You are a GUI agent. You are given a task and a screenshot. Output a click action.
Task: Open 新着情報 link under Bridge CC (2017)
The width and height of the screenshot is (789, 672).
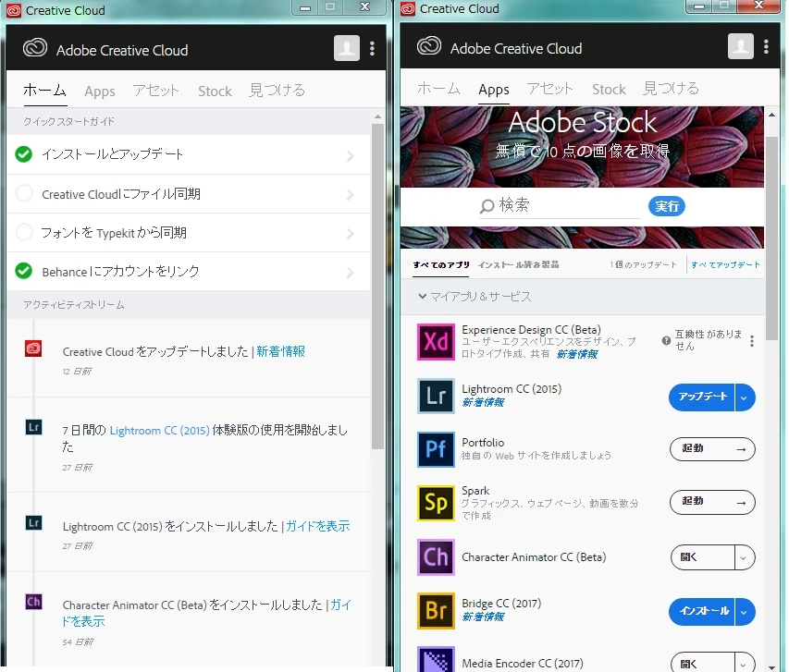click(x=483, y=617)
